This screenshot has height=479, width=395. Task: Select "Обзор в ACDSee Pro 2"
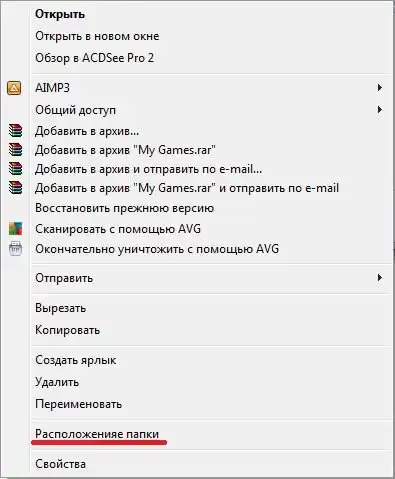pos(95,58)
